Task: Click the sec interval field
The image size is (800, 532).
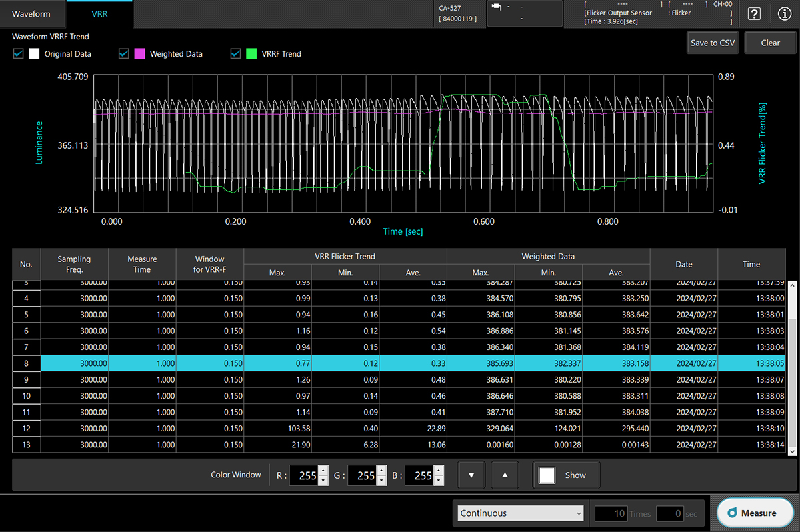Action: point(671,513)
